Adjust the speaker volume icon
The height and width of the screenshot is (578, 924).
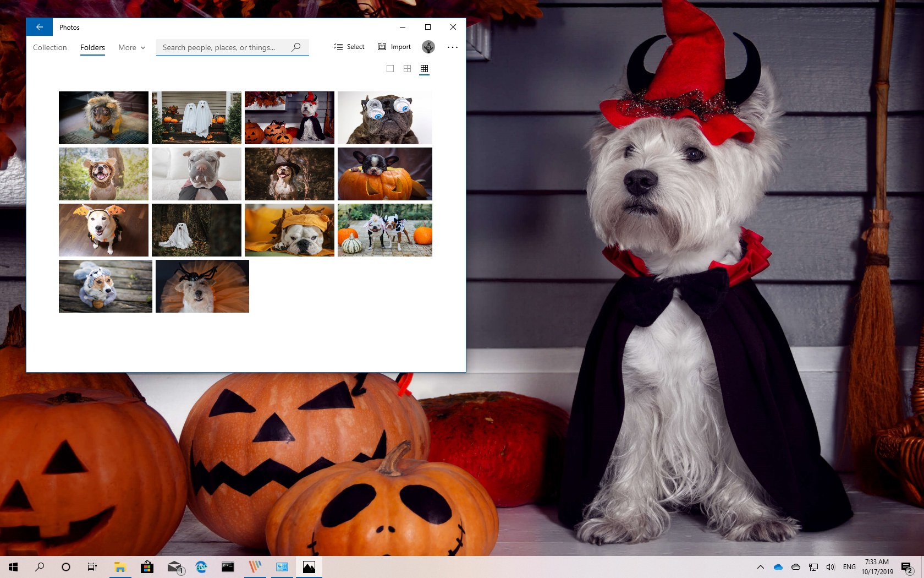coord(831,566)
